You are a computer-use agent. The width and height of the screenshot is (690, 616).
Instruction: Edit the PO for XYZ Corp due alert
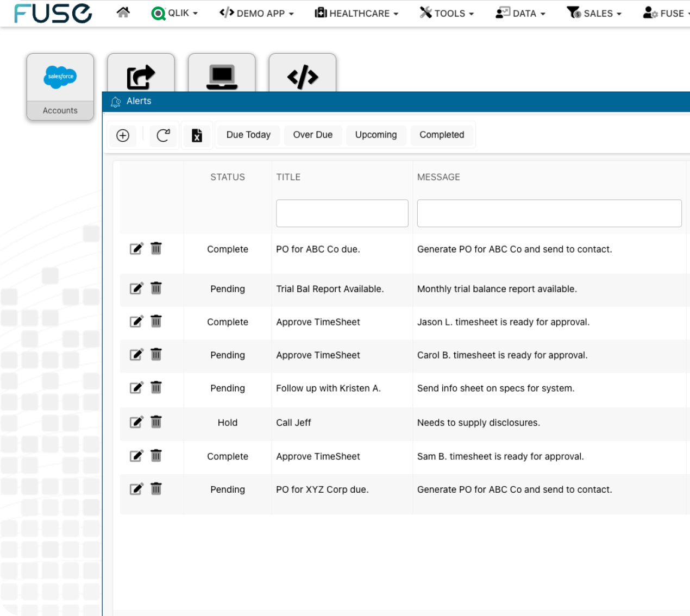(x=136, y=489)
